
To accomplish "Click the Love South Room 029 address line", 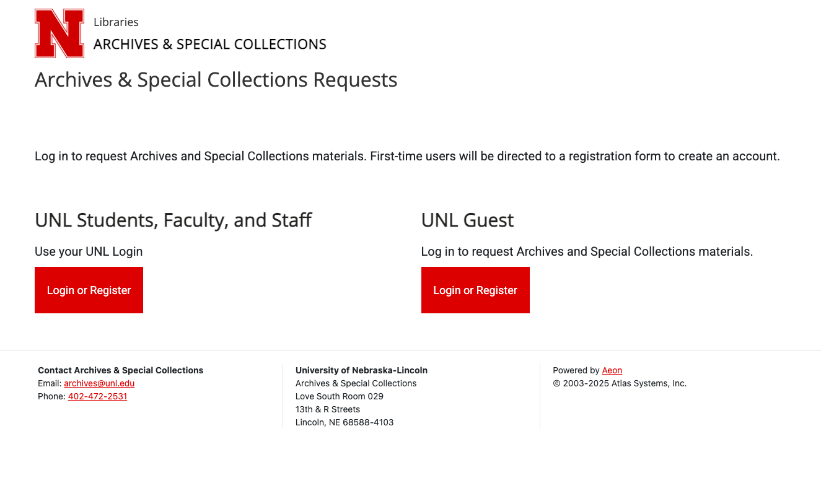I will click(x=339, y=396).
